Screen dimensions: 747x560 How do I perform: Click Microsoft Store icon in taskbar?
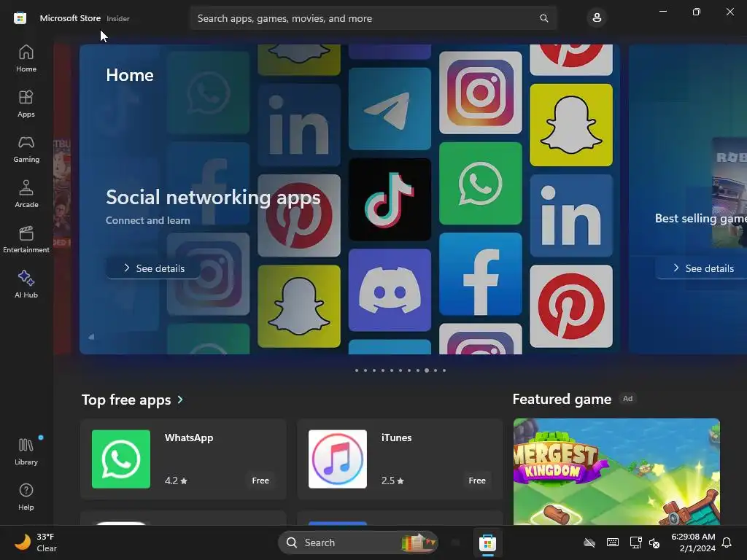point(487,542)
